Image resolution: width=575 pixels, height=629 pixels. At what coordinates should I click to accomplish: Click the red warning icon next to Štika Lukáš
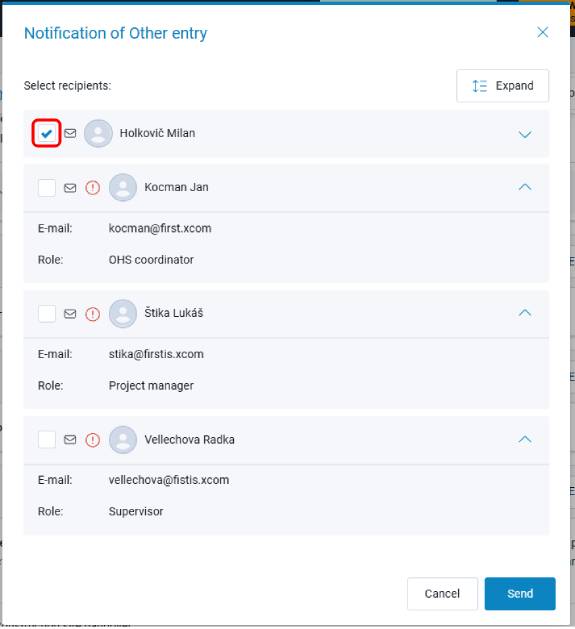(93, 313)
